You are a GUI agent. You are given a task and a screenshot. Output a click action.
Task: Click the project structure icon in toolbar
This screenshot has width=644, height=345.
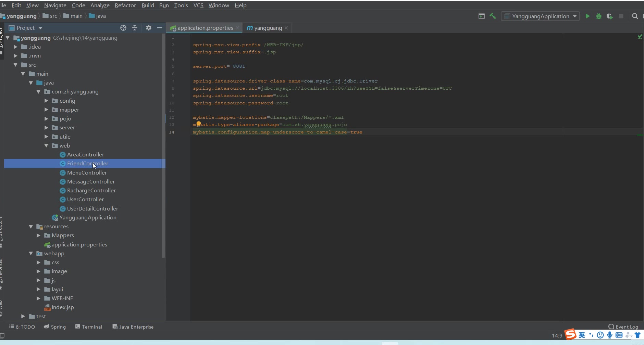tap(481, 16)
